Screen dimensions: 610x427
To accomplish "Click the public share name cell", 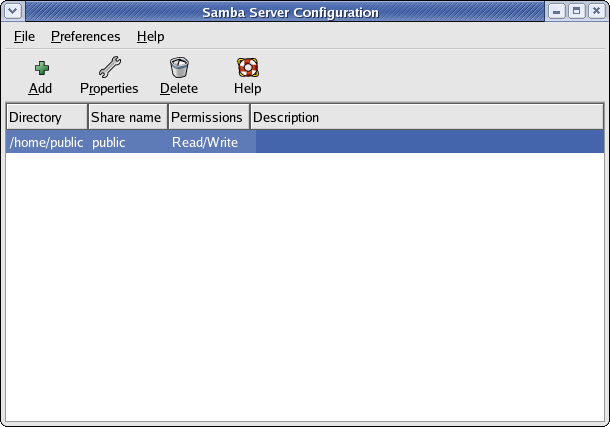I will click(x=109, y=143).
